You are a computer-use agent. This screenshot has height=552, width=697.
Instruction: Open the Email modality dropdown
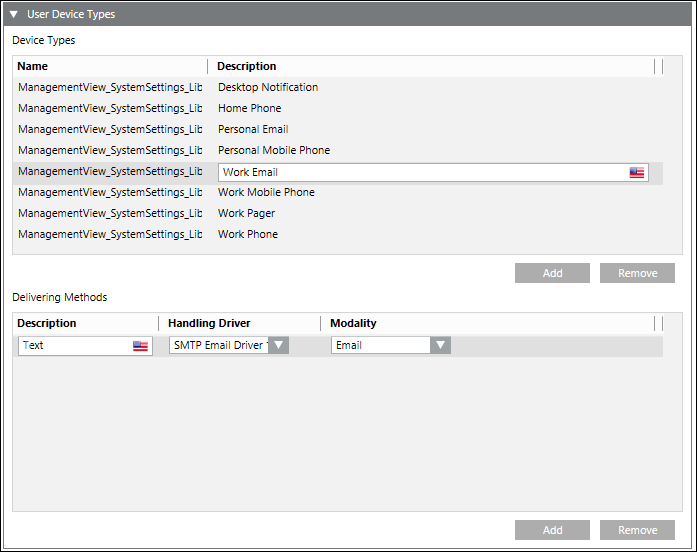coord(440,345)
